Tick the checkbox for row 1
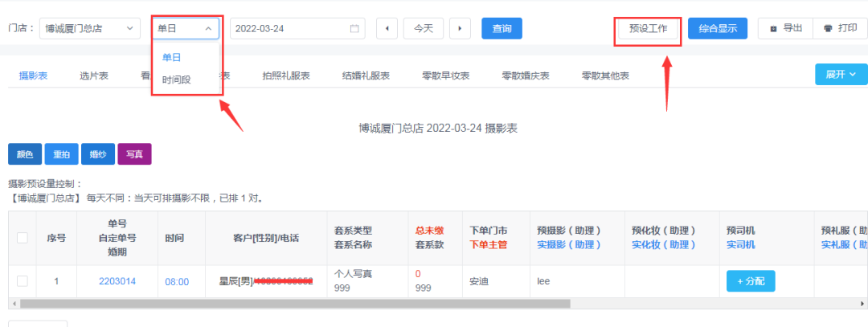Image resolution: width=868 pixels, height=327 pixels. (x=23, y=281)
